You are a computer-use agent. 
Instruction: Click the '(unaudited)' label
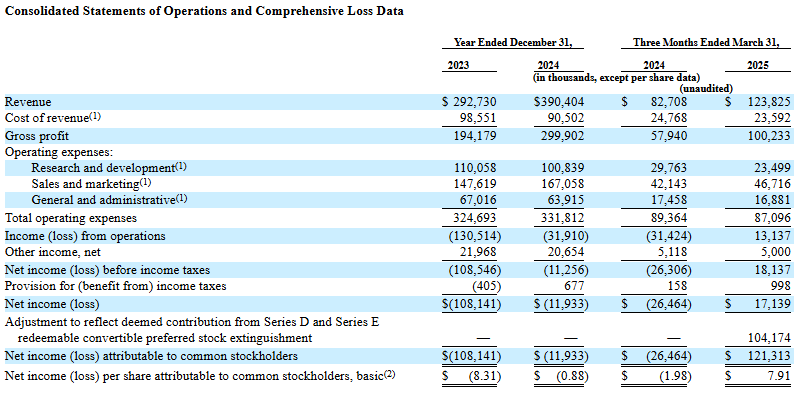click(x=706, y=89)
